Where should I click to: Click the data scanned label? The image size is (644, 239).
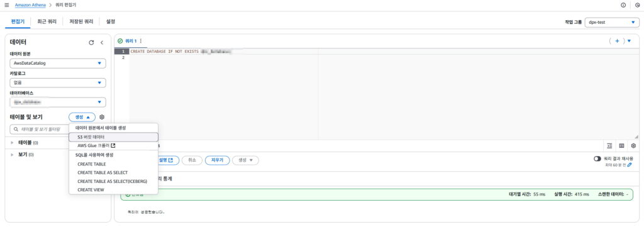(611, 194)
